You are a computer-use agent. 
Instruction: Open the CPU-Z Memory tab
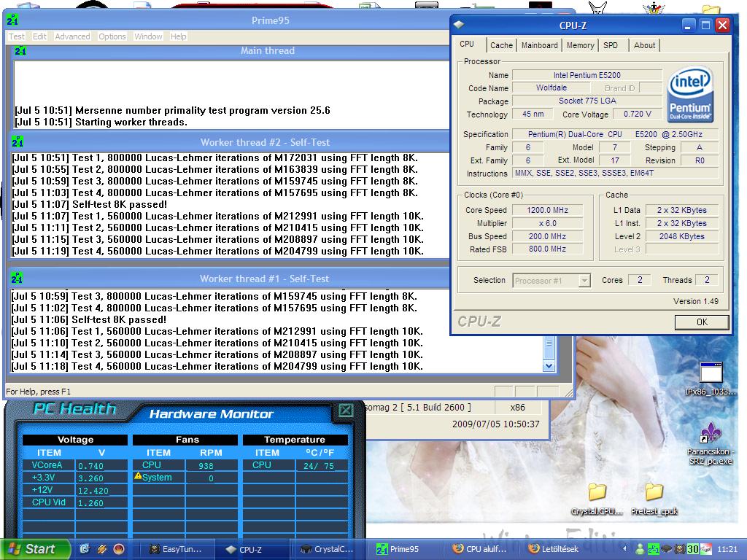coord(580,45)
